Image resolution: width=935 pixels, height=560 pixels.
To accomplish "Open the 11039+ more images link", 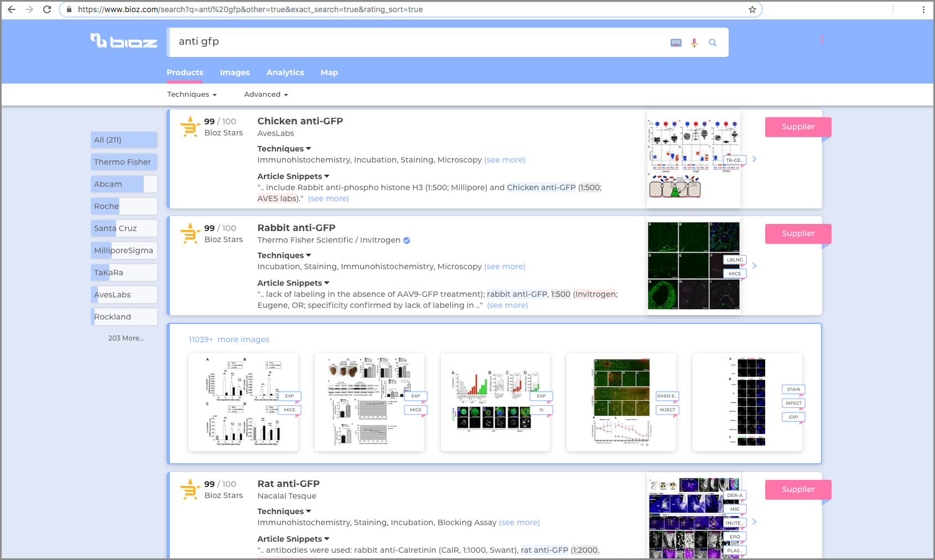I will pyautogui.click(x=228, y=339).
